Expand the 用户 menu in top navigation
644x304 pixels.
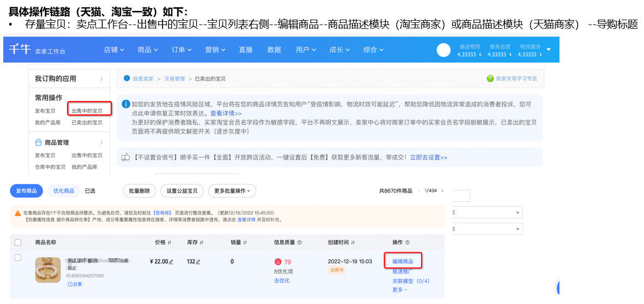306,50
